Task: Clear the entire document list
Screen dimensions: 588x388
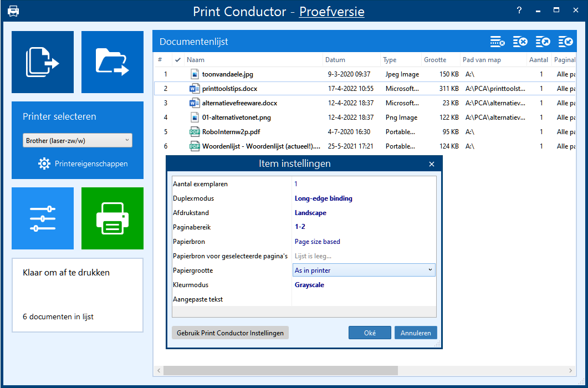Action: [520, 42]
